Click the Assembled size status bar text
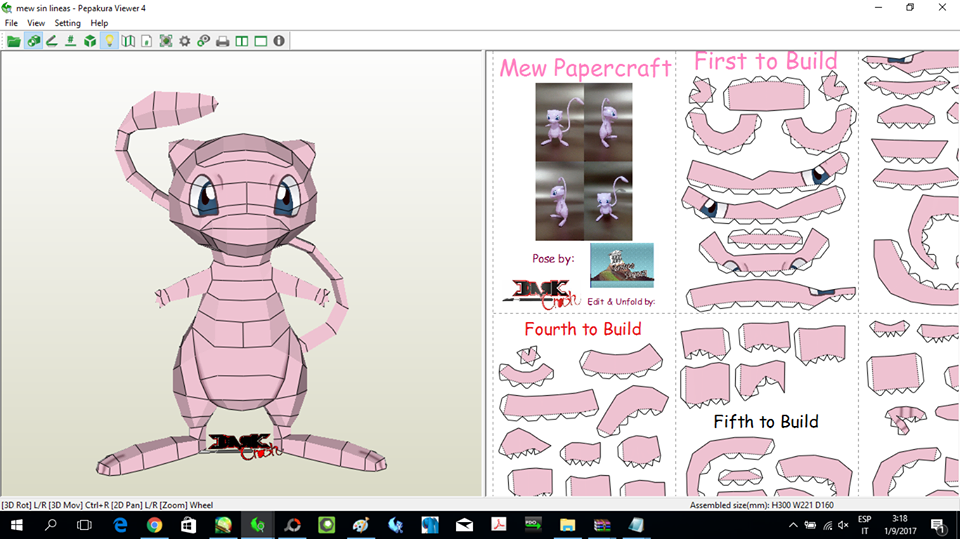Screen dimensions: 960x539 (x=762, y=505)
